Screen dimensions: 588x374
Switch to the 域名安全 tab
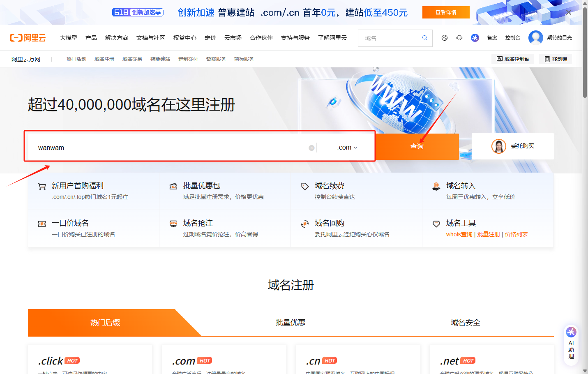[x=466, y=323]
